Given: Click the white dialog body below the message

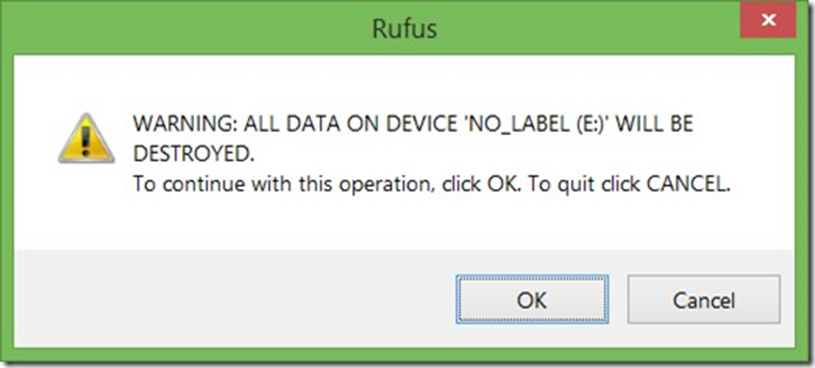Looking at the screenshot, I should [x=404, y=224].
